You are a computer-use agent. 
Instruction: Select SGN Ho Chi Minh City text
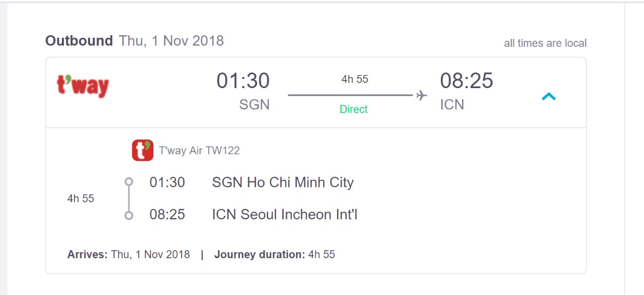click(283, 182)
